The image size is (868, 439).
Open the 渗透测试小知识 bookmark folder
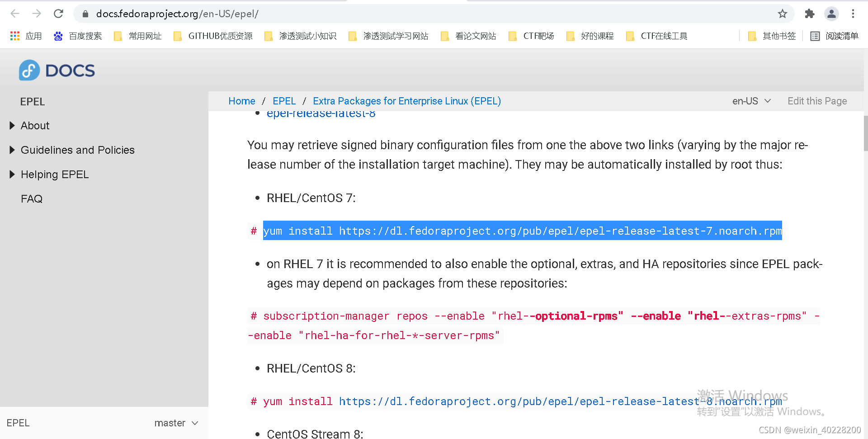point(300,36)
